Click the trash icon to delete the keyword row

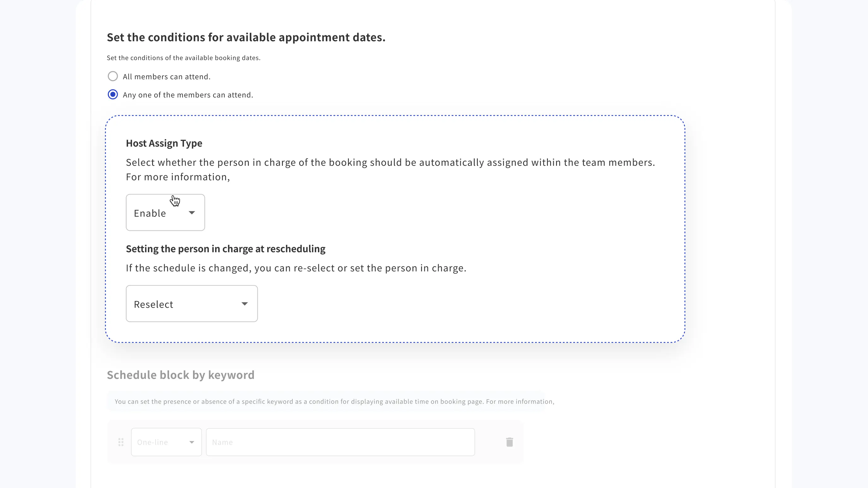509,442
